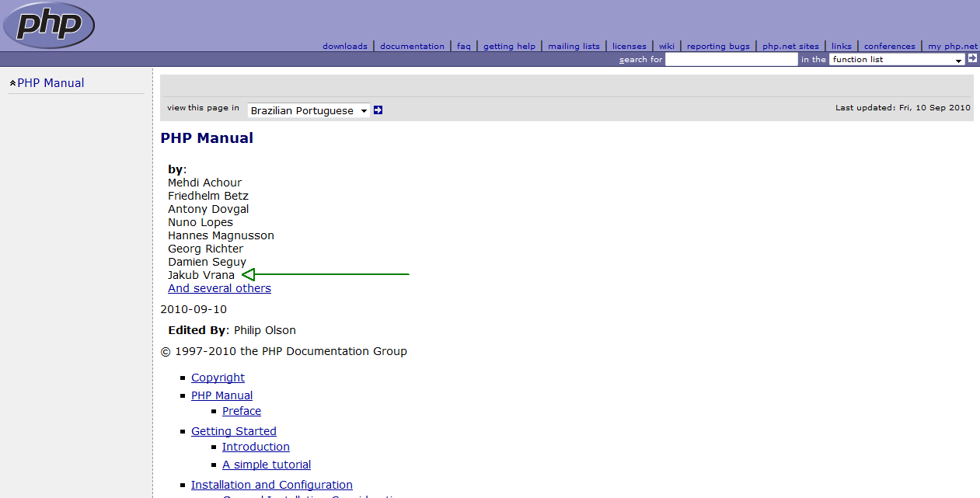This screenshot has width=980, height=498.
Task: Submit search with the arrow button
Action: pos(972,58)
